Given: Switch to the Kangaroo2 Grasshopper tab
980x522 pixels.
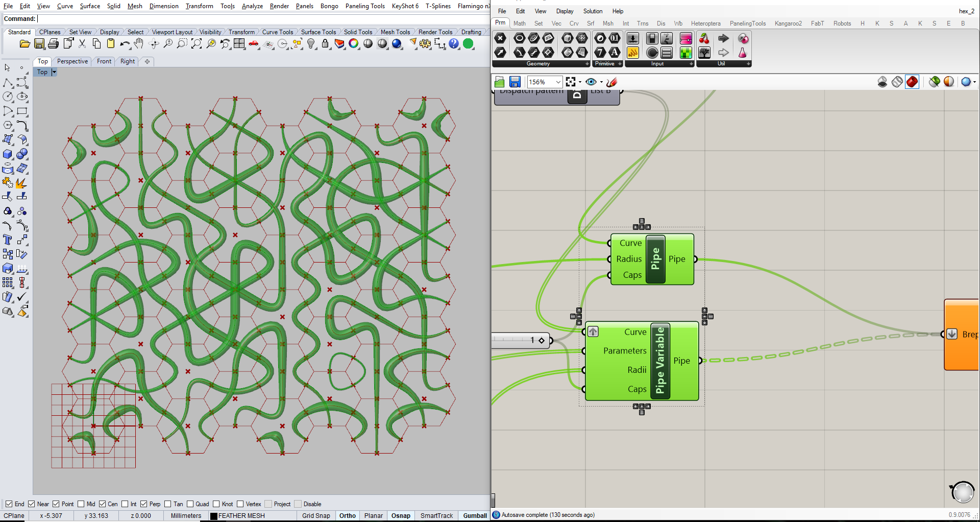Looking at the screenshot, I should pyautogui.click(x=788, y=23).
